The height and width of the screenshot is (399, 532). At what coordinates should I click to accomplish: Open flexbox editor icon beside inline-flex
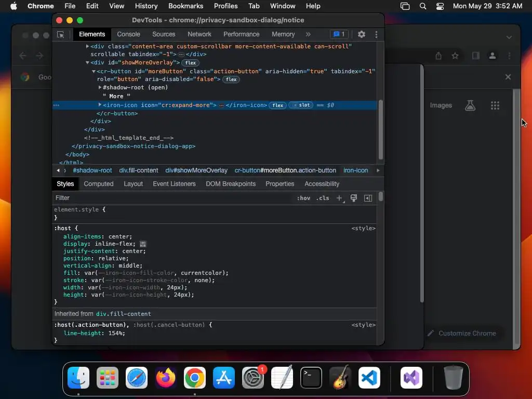pyautogui.click(x=143, y=244)
